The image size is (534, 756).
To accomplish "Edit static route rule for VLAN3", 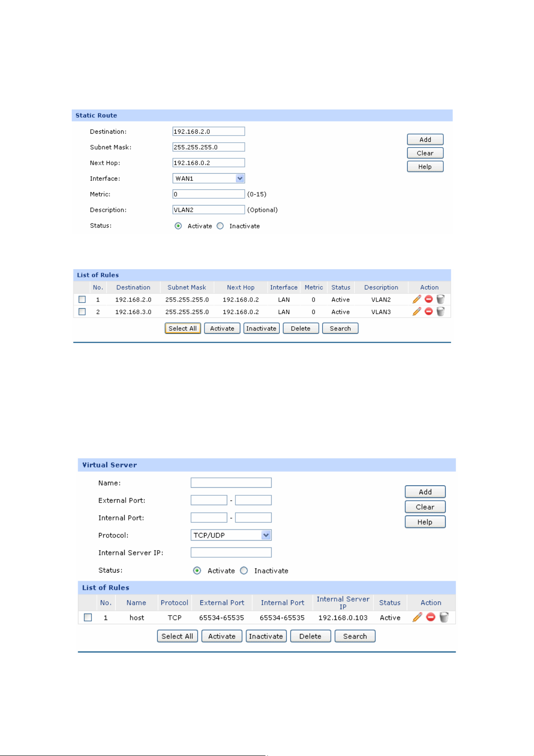I will (417, 311).
